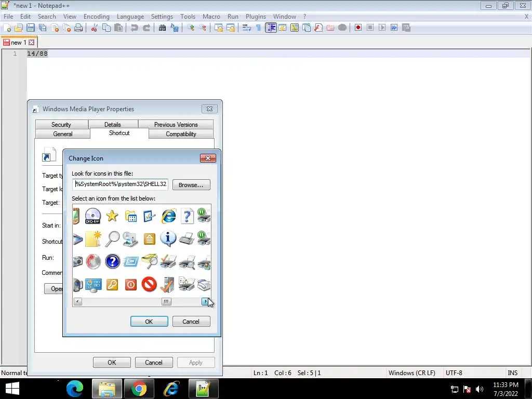Click the Windows Start button
The image size is (532, 399).
point(12,389)
